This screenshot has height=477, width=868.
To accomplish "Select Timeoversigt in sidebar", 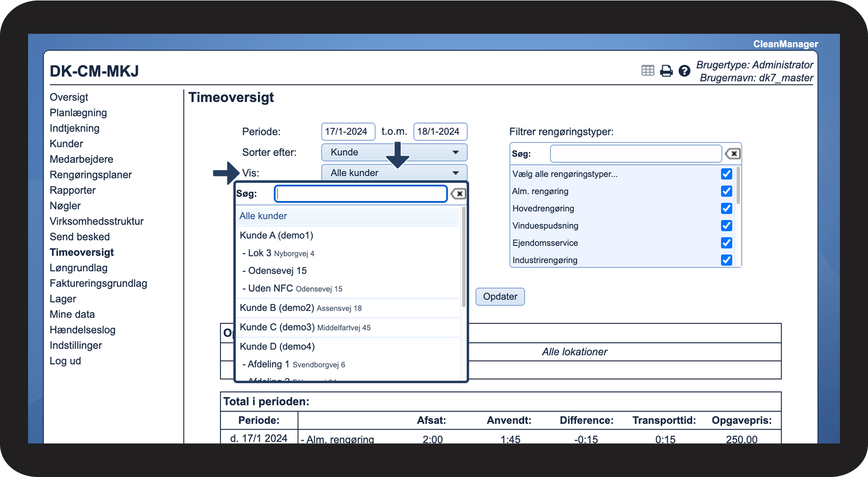I will click(82, 253).
